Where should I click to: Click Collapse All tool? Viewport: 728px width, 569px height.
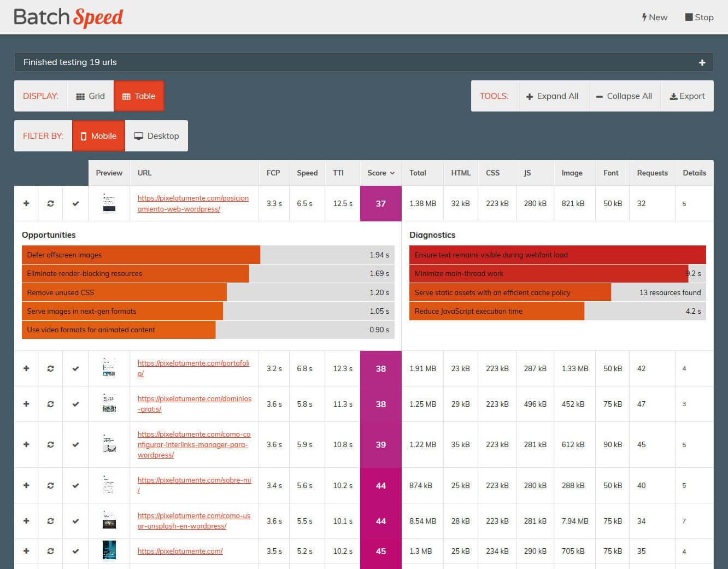tap(624, 96)
